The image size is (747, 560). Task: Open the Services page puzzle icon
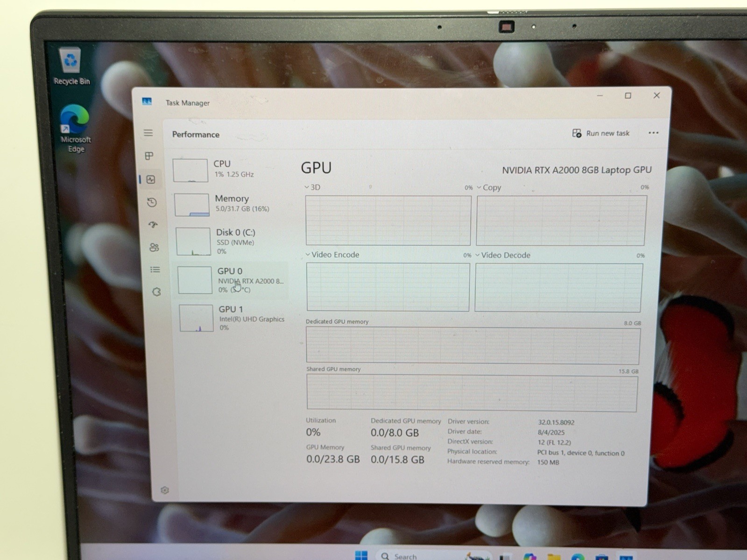click(x=156, y=292)
